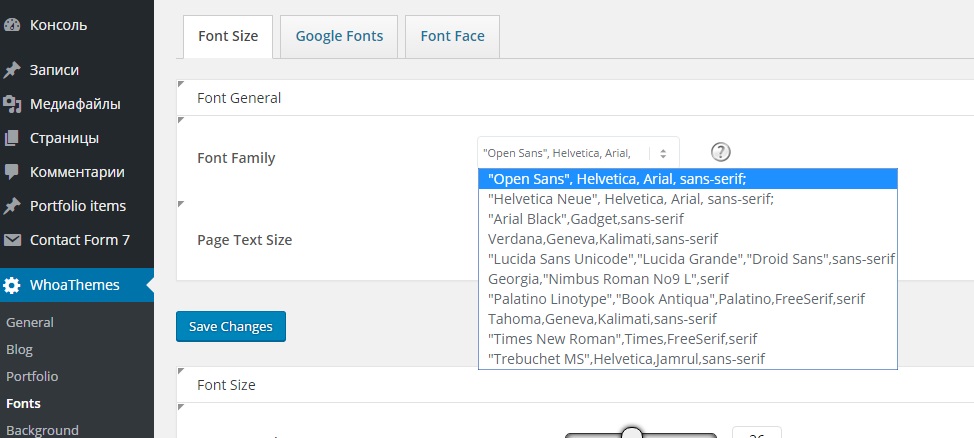
Task: Click the Консоль dashboard icon
Action: click(x=12, y=24)
